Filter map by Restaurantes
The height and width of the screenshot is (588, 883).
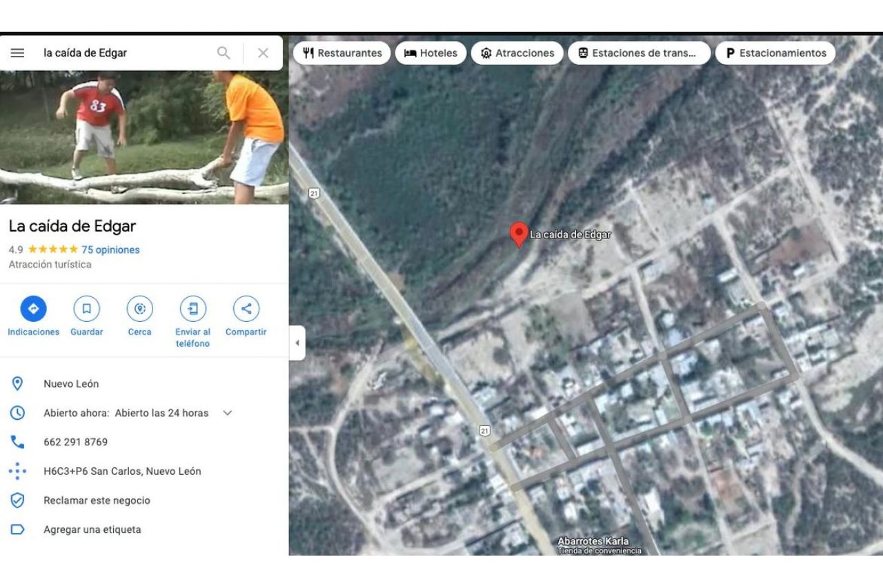click(342, 53)
